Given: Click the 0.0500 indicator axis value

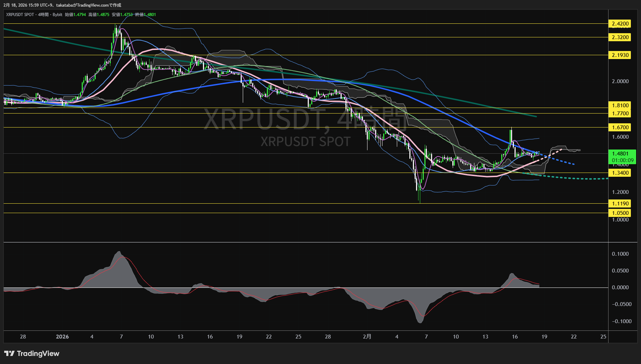Looking at the screenshot, I should [620, 271].
